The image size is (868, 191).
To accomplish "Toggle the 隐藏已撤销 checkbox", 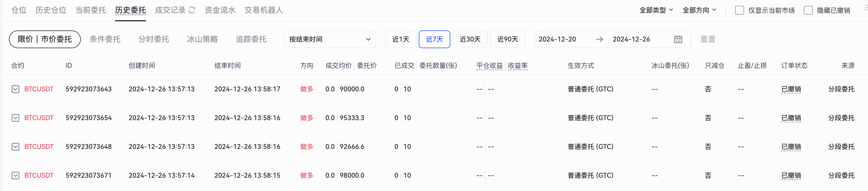I will click(808, 11).
